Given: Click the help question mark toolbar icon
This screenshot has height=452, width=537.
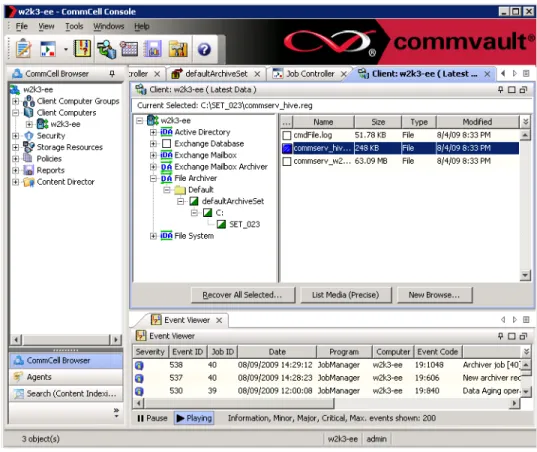Looking at the screenshot, I should pos(204,50).
